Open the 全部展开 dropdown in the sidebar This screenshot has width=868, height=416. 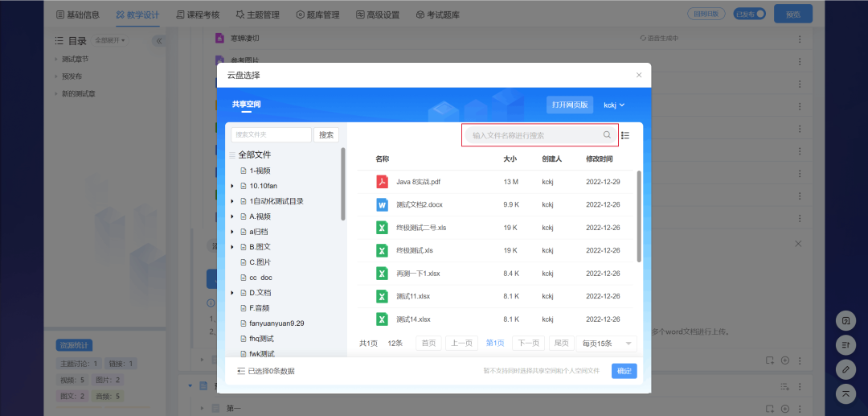pyautogui.click(x=110, y=40)
